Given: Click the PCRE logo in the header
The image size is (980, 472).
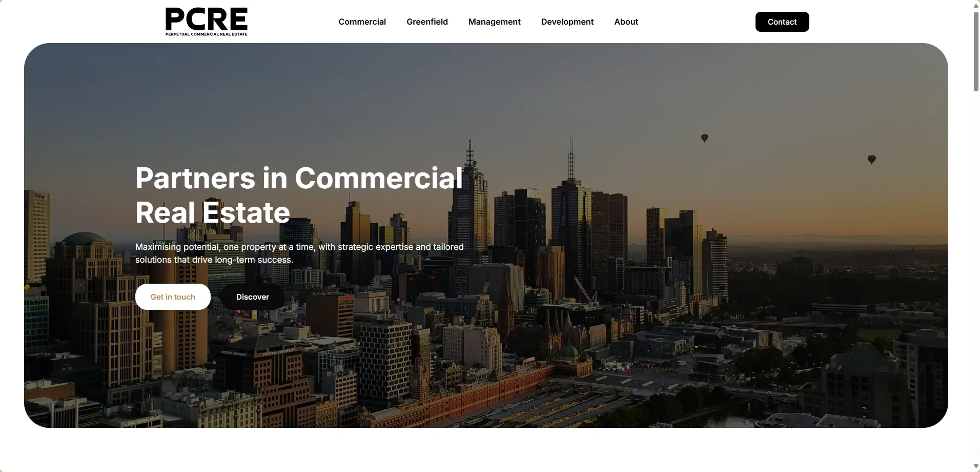Looking at the screenshot, I should pos(206,19).
